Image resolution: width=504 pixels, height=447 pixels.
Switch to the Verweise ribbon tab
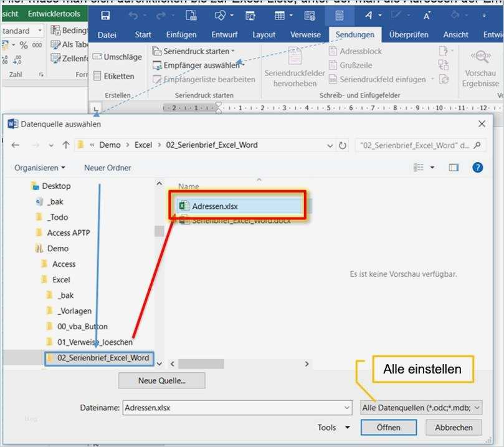305,35
